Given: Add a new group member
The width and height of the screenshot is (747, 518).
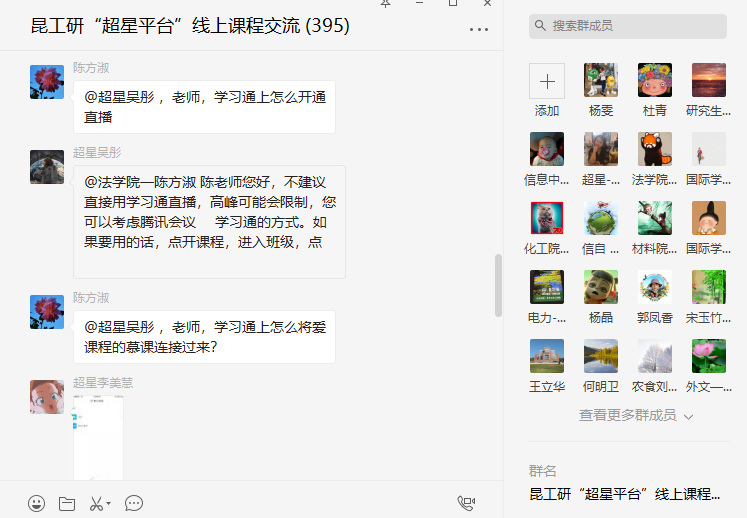Looking at the screenshot, I should coord(547,81).
